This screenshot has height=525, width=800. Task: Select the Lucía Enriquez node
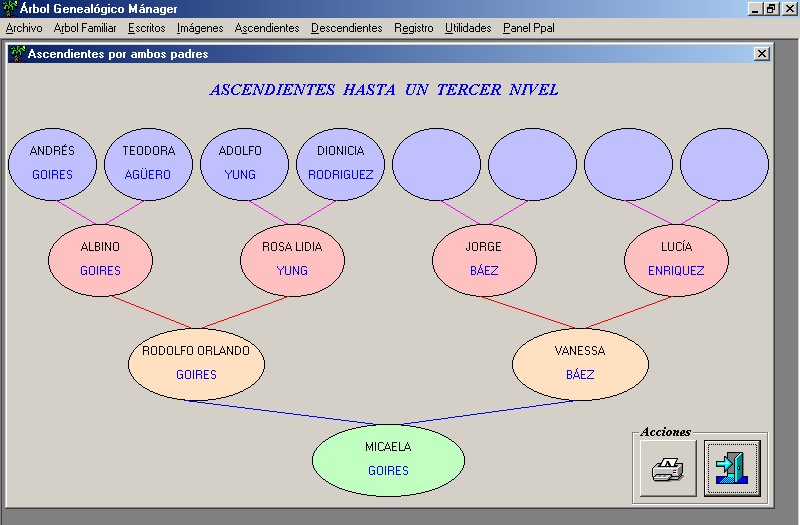[676, 260]
